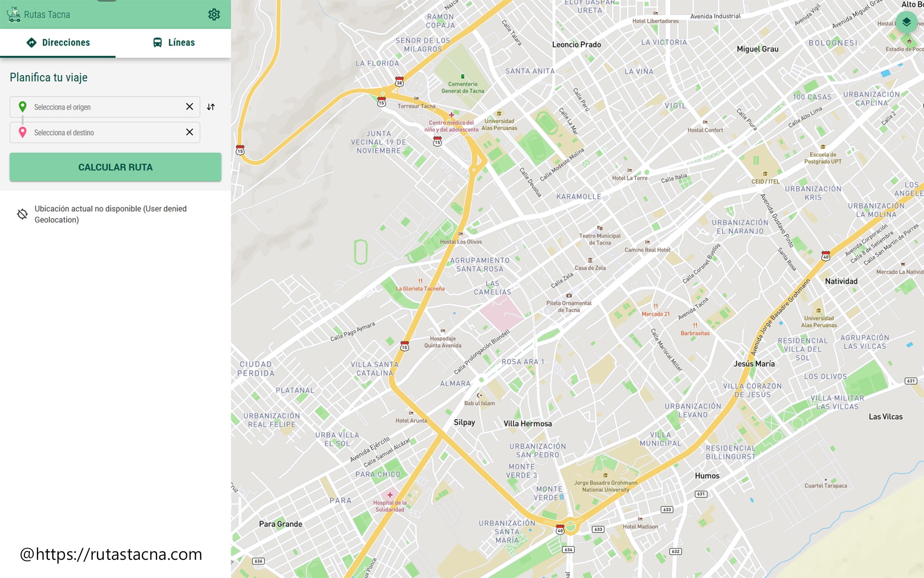Click the geolocation unavailable icon

pos(22,214)
